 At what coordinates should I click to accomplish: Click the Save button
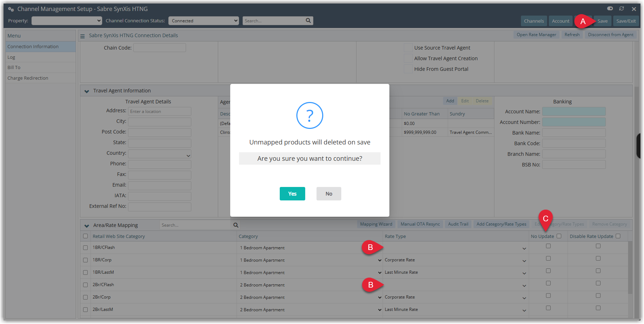pos(603,21)
